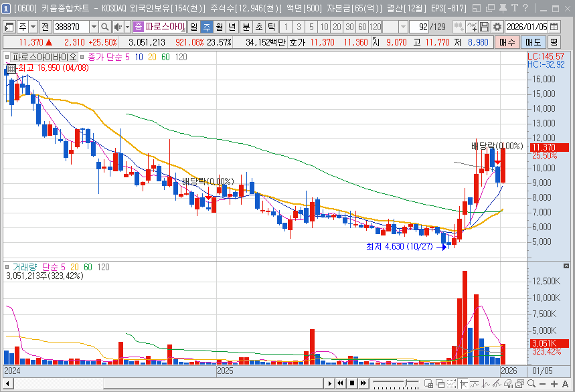This screenshot has width=575, height=392.
Task: Zoom in chart with plus icon
Action: tap(554, 383)
